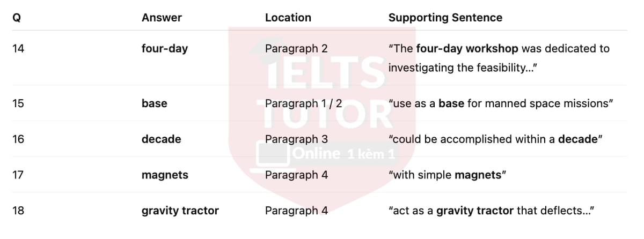644x239 pixels.
Task: Click the 'Supporting Sentence' column header
Action: point(445,18)
